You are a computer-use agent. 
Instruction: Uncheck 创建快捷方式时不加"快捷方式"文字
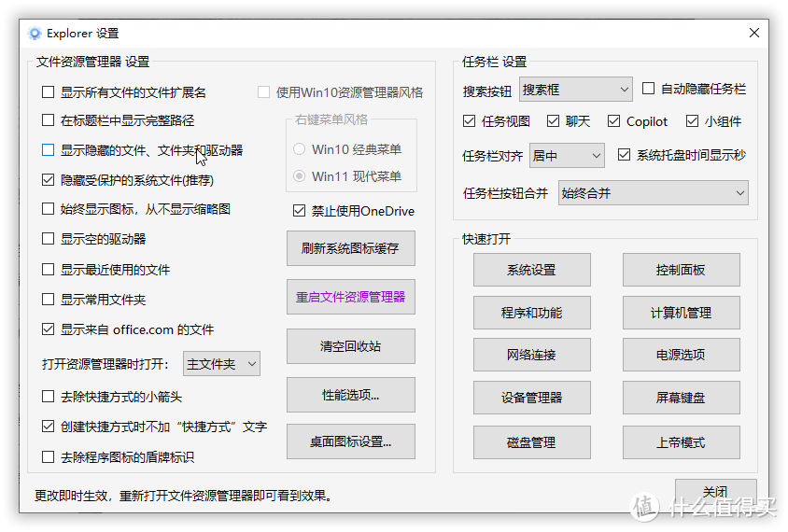pyautogui.click(x=49, y=427)
